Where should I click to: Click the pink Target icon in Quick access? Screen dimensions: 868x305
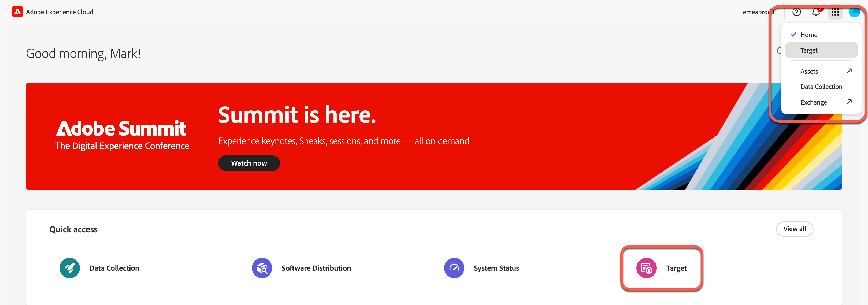click(x=646, y=268)
